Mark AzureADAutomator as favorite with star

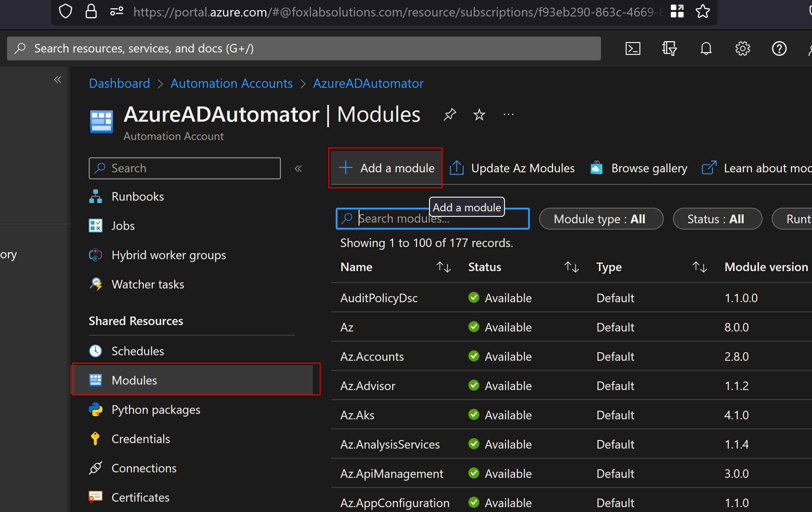(479, 115)
